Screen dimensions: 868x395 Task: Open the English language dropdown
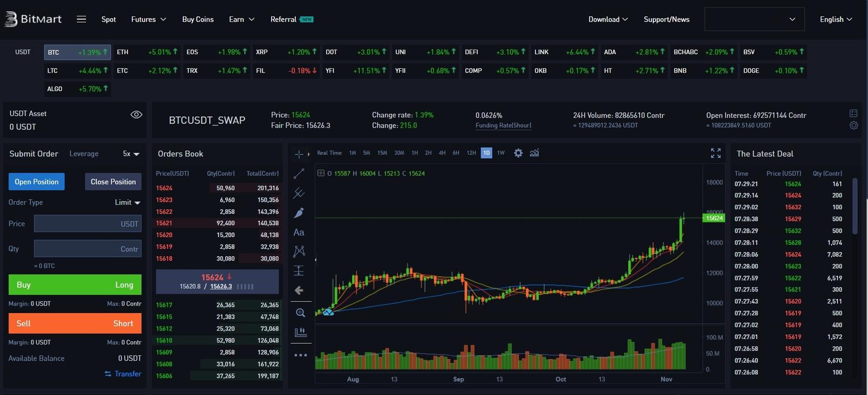coord(836,19)
